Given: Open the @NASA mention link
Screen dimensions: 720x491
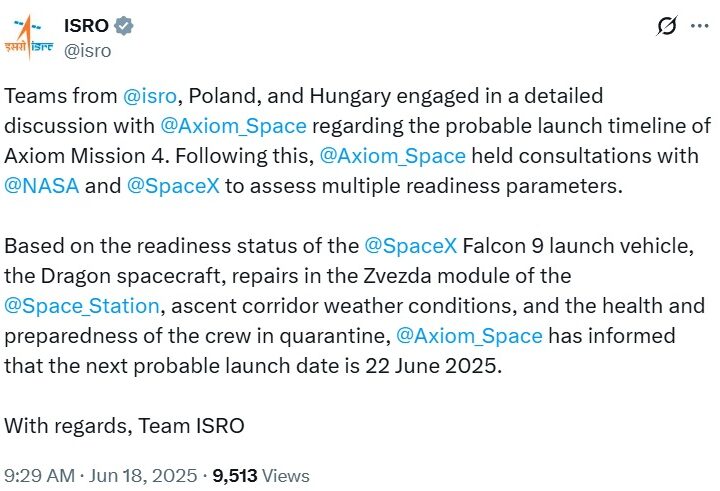Looking at the screenshot, I should tap(41, 185).
